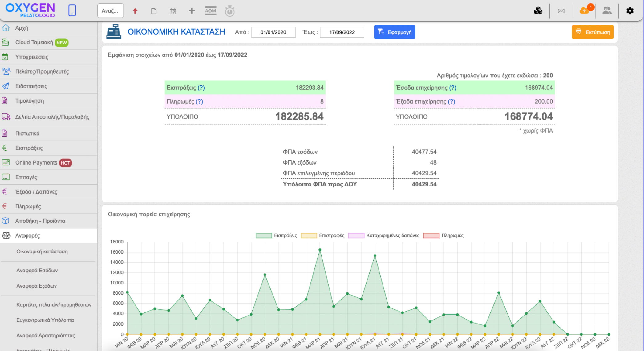This screenshot has height=351, width=644.
Task: Click the Καταχωρημένες δαπάνες legend color box
Action: pos(356,235)
